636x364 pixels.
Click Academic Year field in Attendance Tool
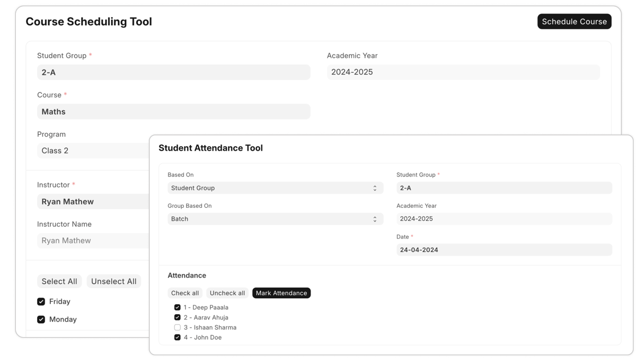(x=503, y=219)
